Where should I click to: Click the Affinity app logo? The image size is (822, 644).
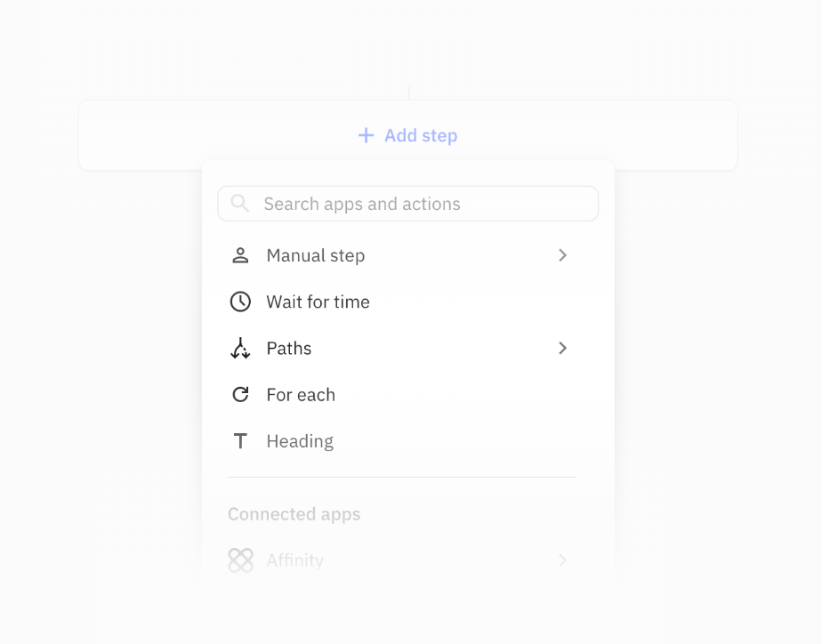tap(240, 560)
